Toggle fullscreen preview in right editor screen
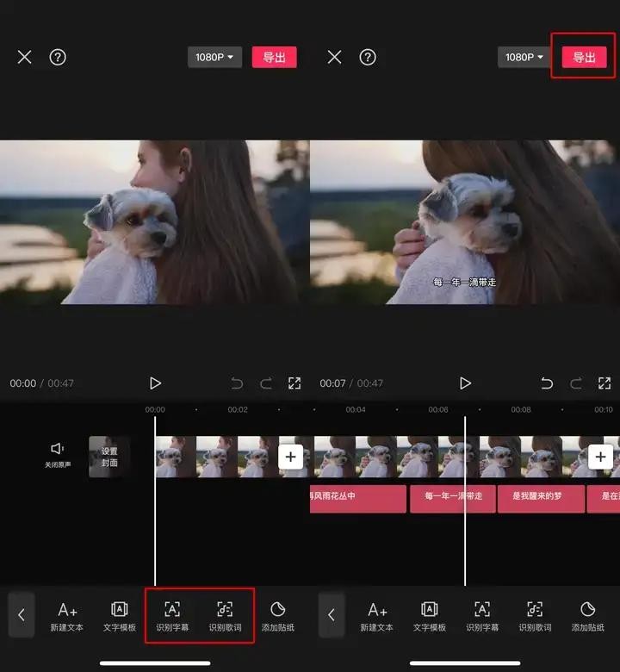The height and width of the screenshot is (672, 620). click(604, 383)
